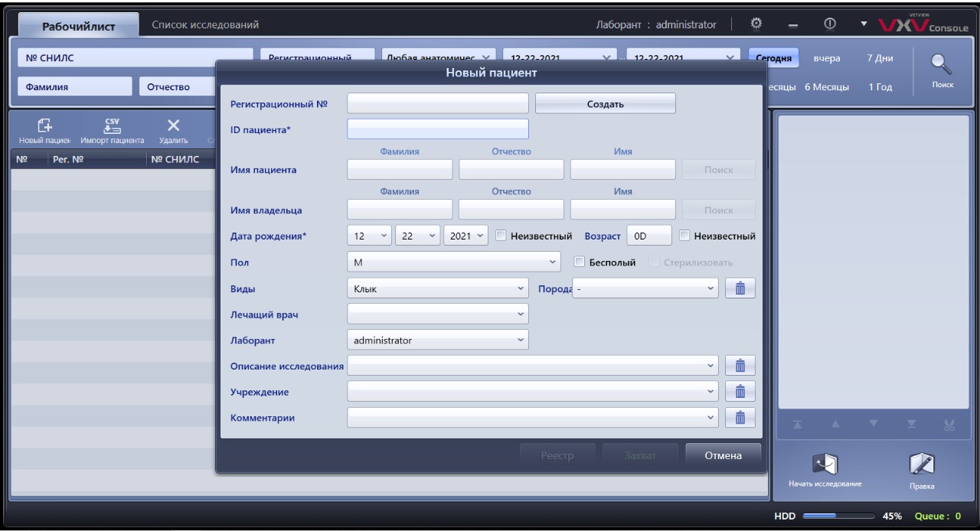The height and width of the screenshot is (531, 980).
Task: Check Неизвестный box next to age field
Action: 684,236
